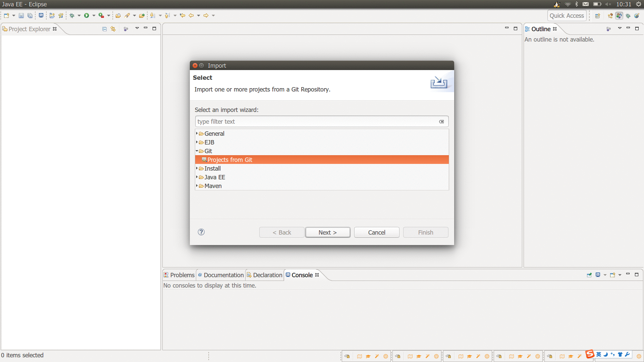The height and width of the screenshot is (362, 644).
Task: Select the Console tab
Action: point(302,275)
